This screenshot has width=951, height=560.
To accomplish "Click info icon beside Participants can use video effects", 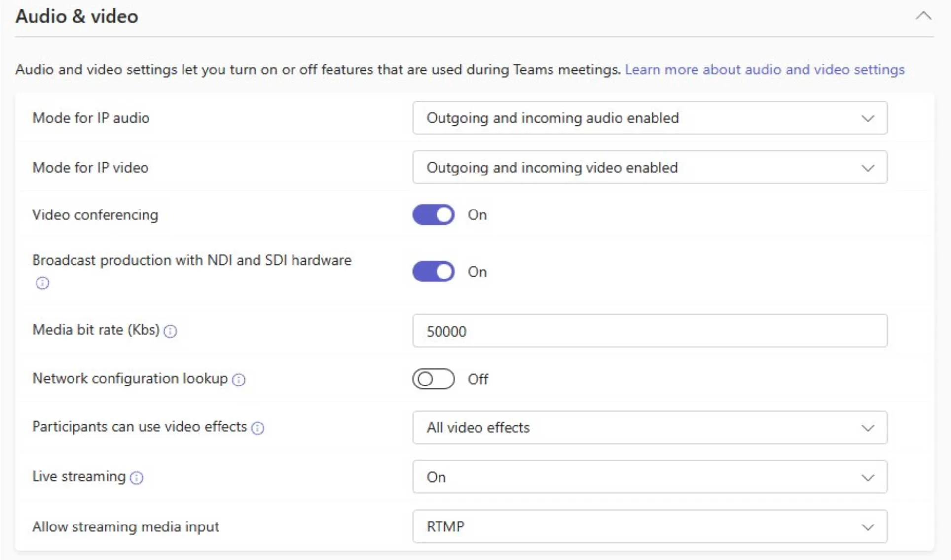I will pos(257,428).
